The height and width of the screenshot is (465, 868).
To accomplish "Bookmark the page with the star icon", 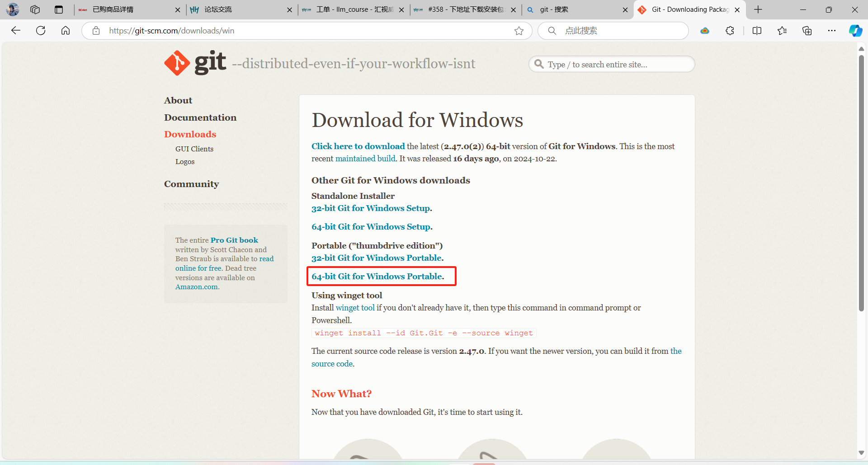I will (x=519, y=31).
